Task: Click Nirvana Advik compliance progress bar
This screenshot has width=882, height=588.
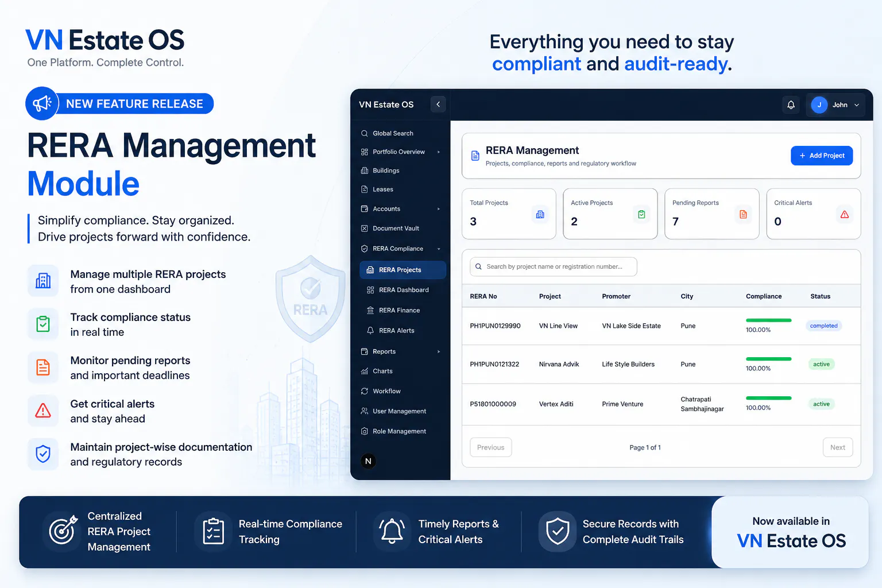Action: click(768, 359)
